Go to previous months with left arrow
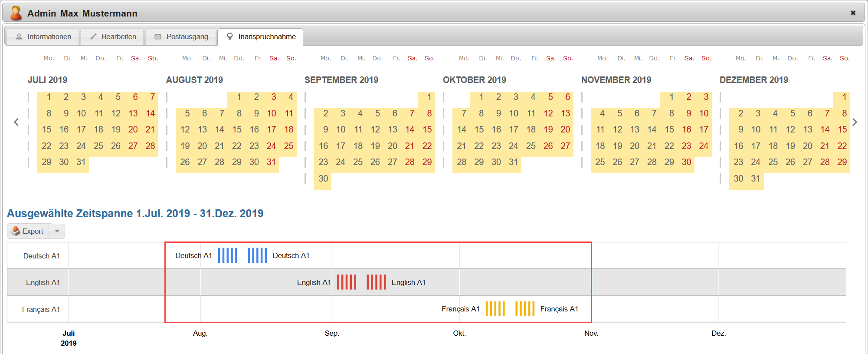868x354 pixels. coord(16,122)
